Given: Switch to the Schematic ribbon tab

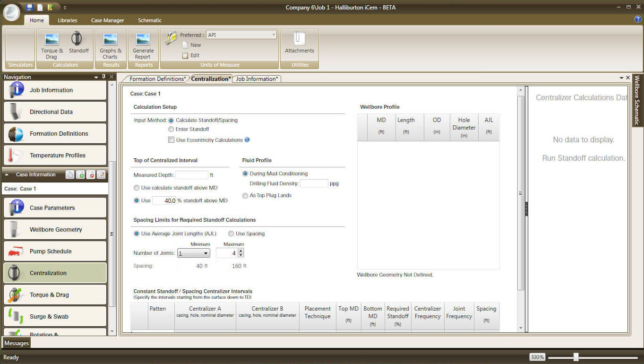Looking at the screenshot, I should [150, 20].
